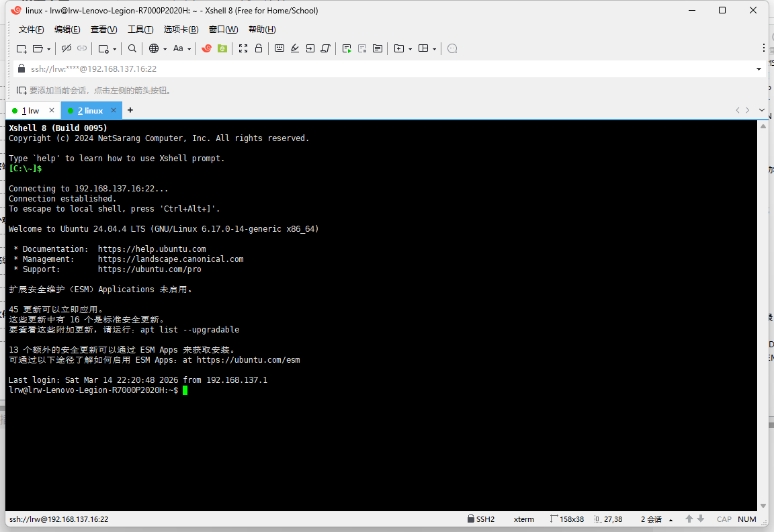Click the New session toolbar icon
Viewport: 774px width, 532px height.
pos(21,48)
